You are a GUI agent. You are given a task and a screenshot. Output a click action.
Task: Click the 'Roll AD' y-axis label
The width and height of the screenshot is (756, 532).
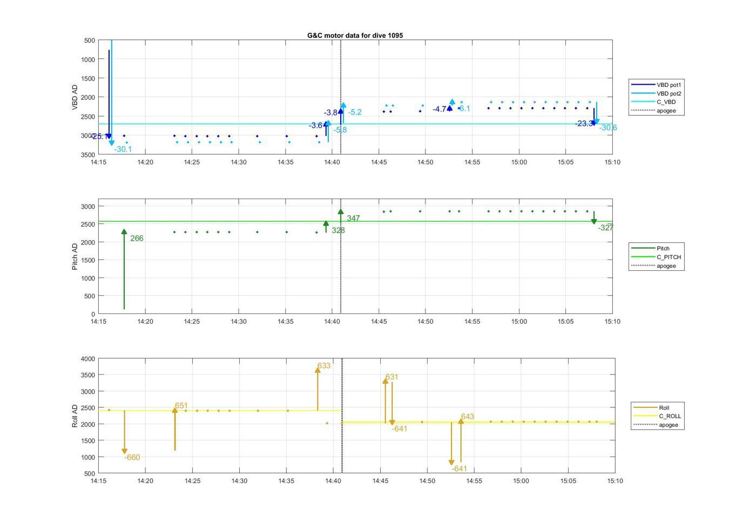75,416
